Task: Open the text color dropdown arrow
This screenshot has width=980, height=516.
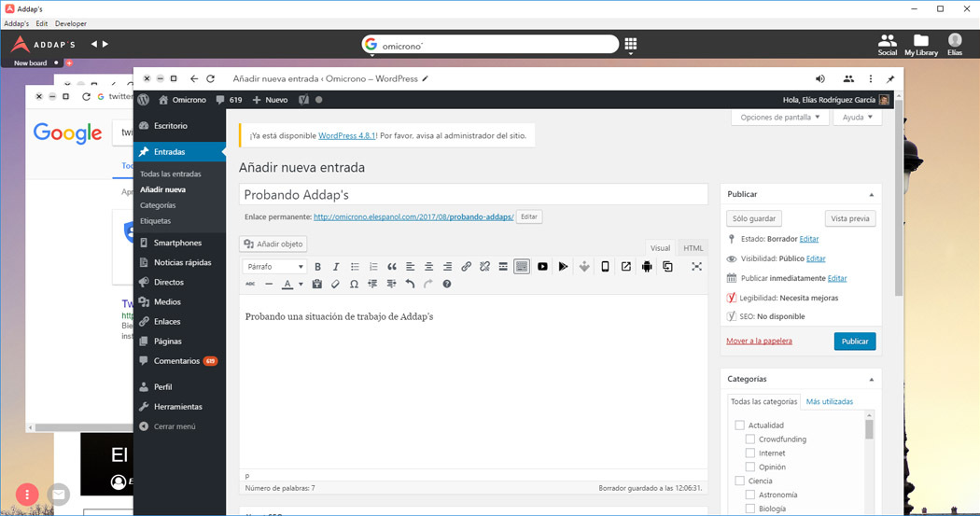Action: 301,285
